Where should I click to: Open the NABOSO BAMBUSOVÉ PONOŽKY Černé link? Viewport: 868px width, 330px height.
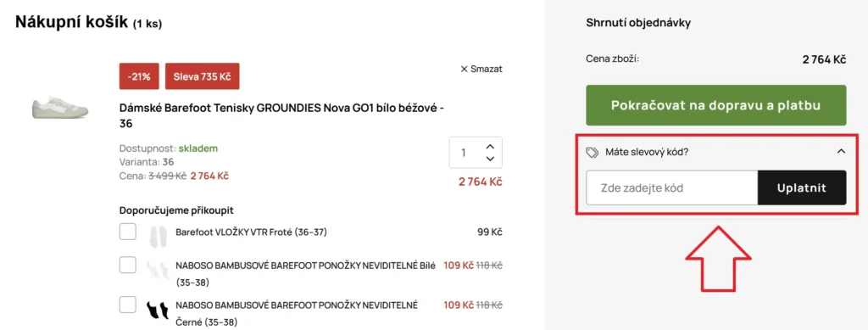(297, 313)
